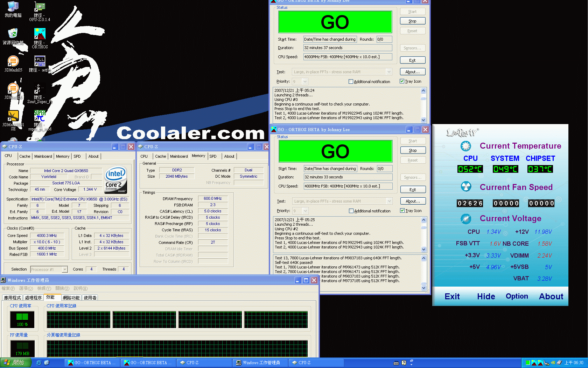Launch the 3DMark05 desktop icon
Image resolution: width=588 pixels, height=368 pixels.
pos(13,64)
